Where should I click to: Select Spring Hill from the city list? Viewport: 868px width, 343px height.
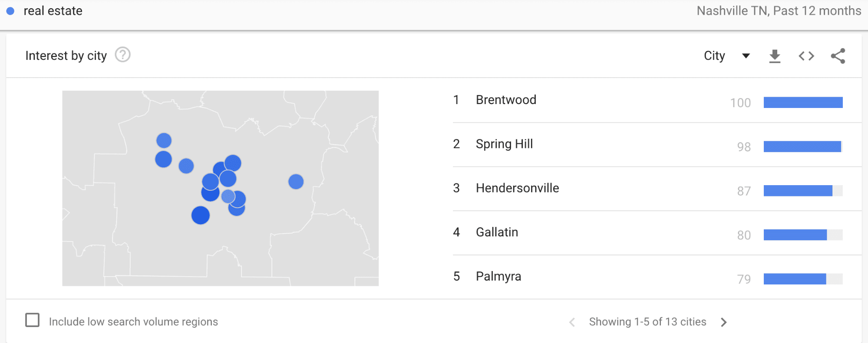click(504, 144)
